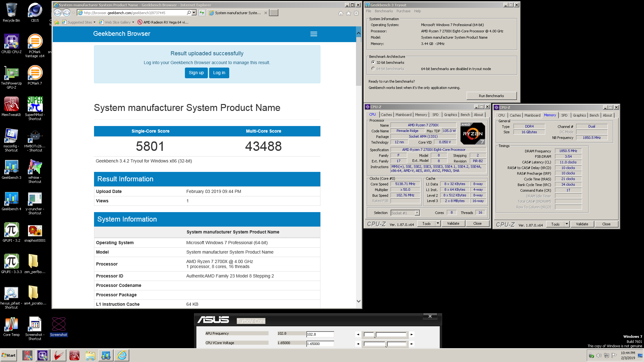Open Internet Explorer favorites star
The image size is (644, 362).
(x=348, y=13)
